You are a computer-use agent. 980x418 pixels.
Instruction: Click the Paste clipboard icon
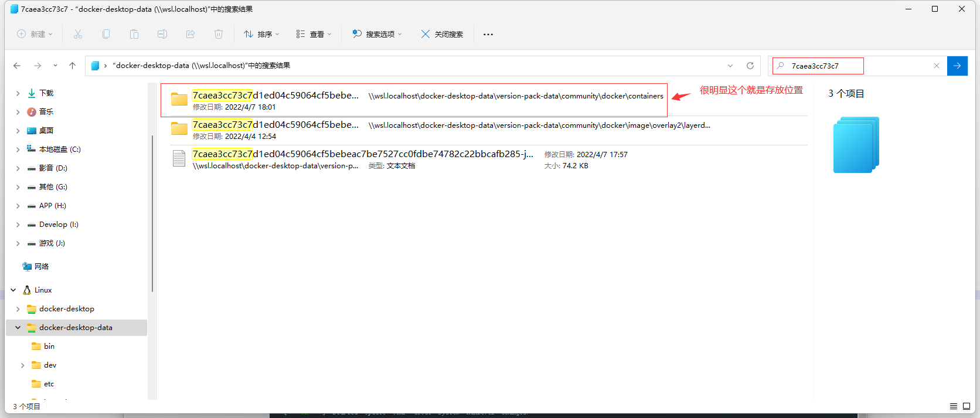click(x=134, y=34)
